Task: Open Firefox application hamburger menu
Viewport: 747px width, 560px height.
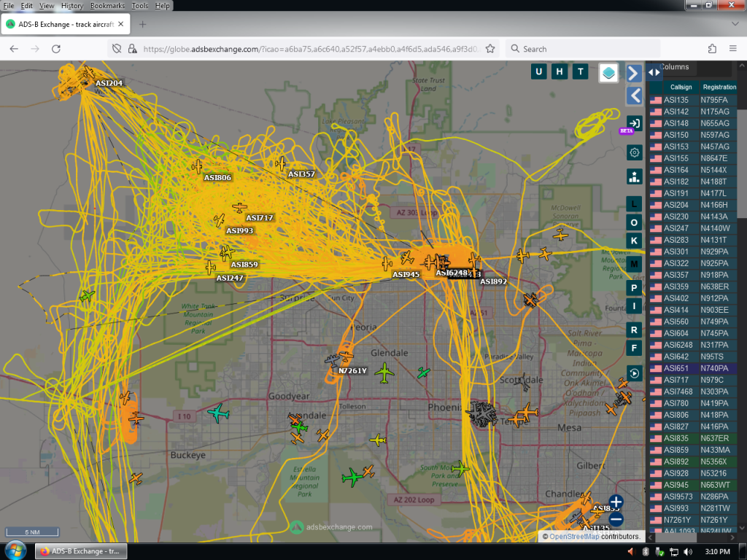Action: pyautogui.click(x=733, y=49)
